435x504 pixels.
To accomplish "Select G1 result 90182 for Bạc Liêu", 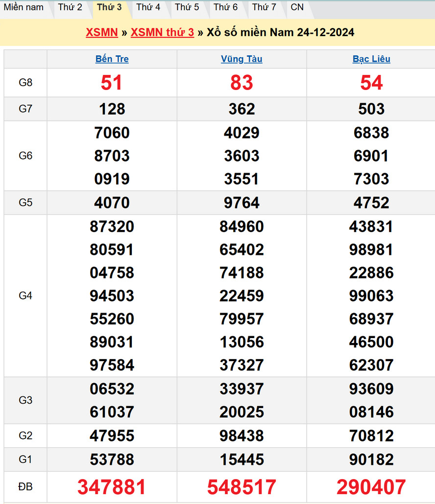I will pyautogui.click(x=371, y=459).
